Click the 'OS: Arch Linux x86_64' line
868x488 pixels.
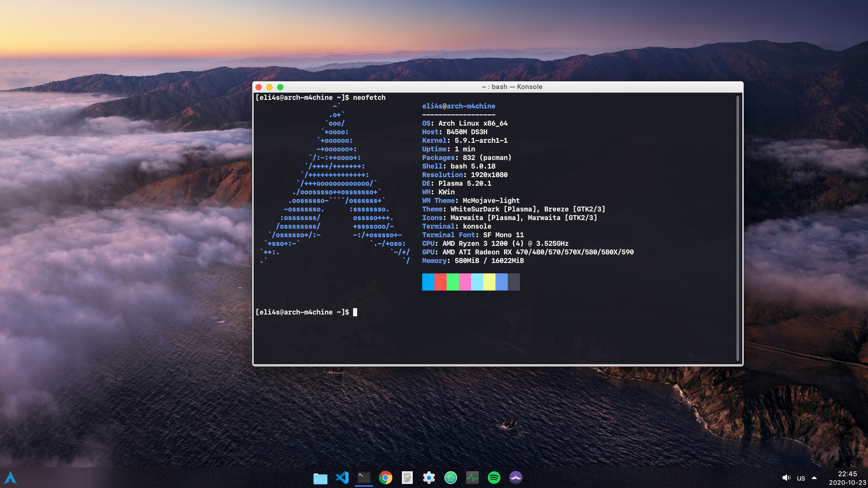coord(465,123)
